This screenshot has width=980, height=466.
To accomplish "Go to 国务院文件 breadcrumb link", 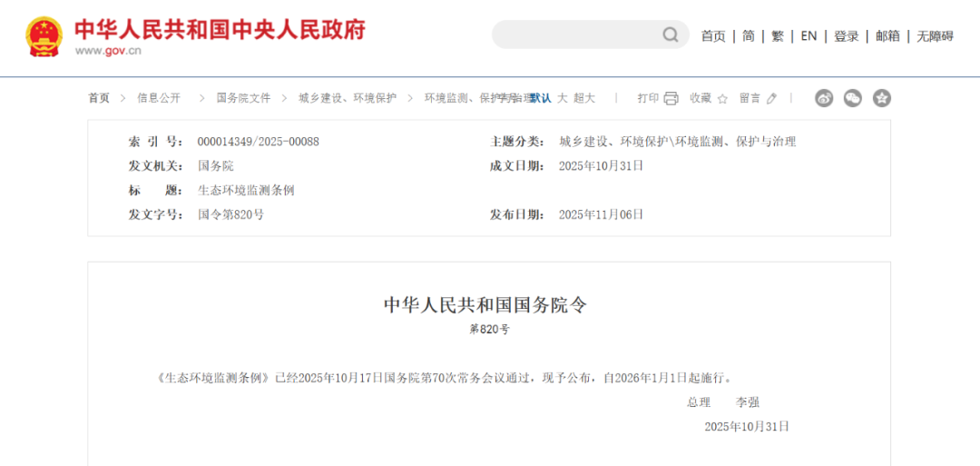I will coord(243,98).
